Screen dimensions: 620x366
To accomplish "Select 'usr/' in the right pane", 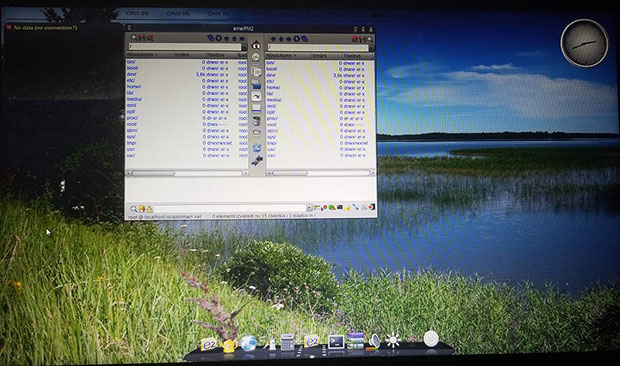I will point(271,149).
